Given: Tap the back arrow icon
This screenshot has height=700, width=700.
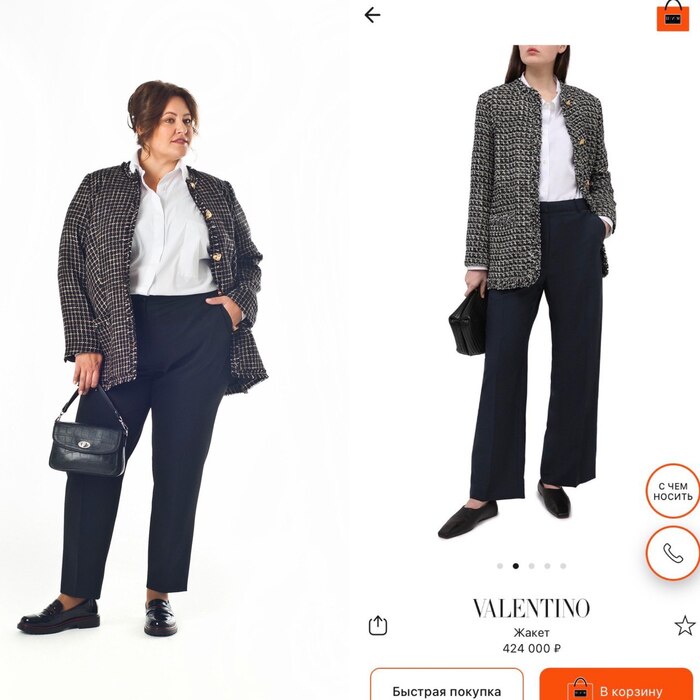Looking at the screenshot, I should click(372, 15).
